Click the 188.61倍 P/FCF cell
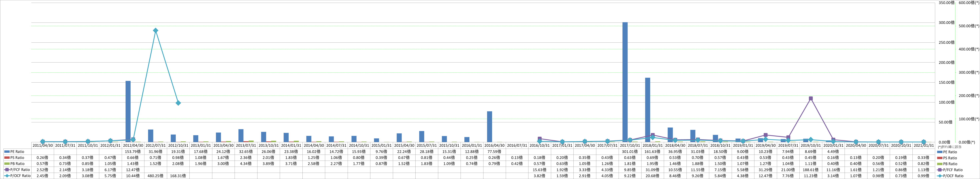980x179 pixels. (x=811, y=170)
